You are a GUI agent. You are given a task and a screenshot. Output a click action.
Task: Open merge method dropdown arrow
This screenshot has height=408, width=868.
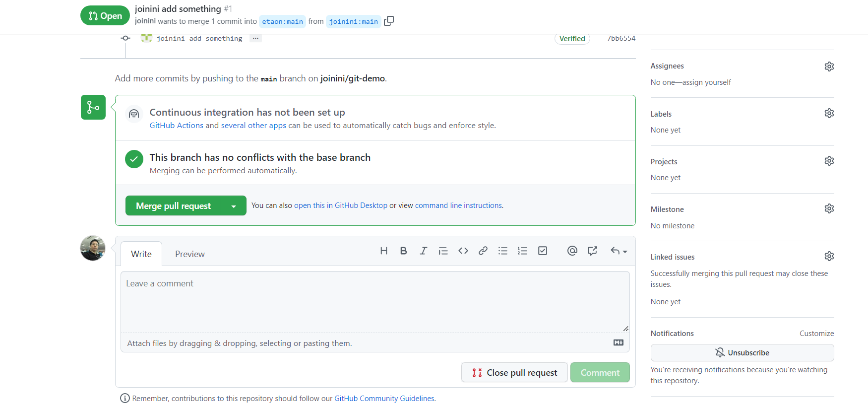pos(234,205)
